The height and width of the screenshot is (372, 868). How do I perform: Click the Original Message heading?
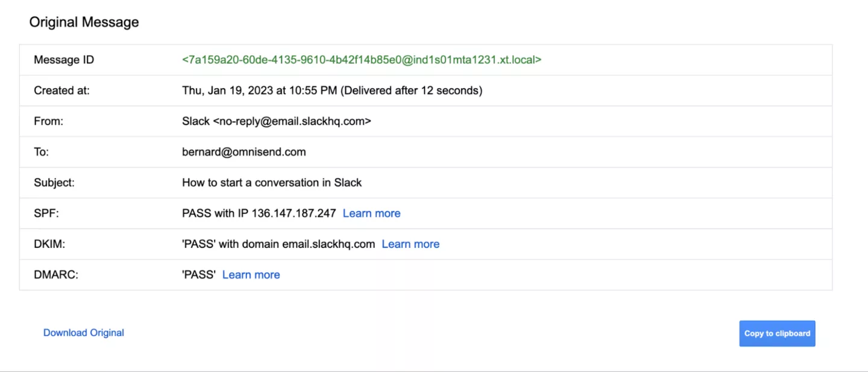click(84, 22)
